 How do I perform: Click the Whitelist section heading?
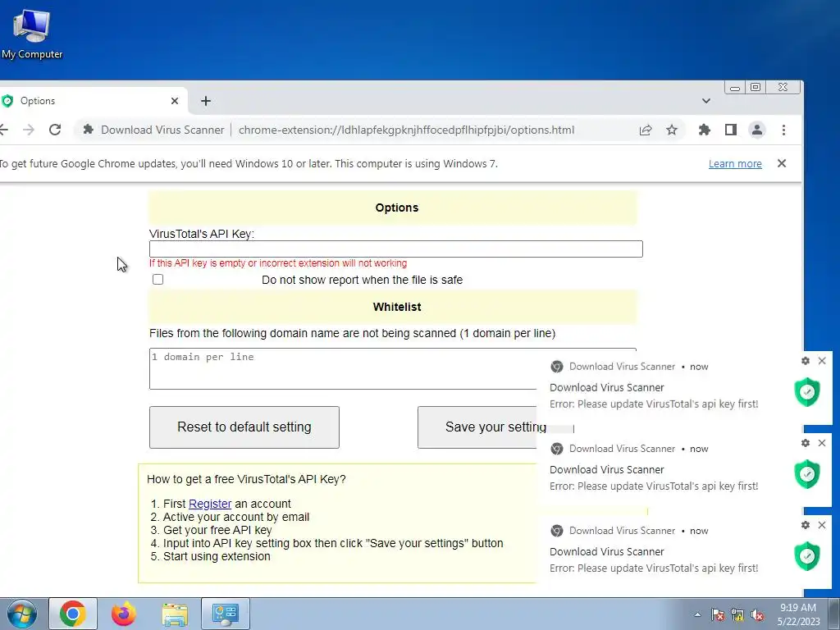coord(397,307)
